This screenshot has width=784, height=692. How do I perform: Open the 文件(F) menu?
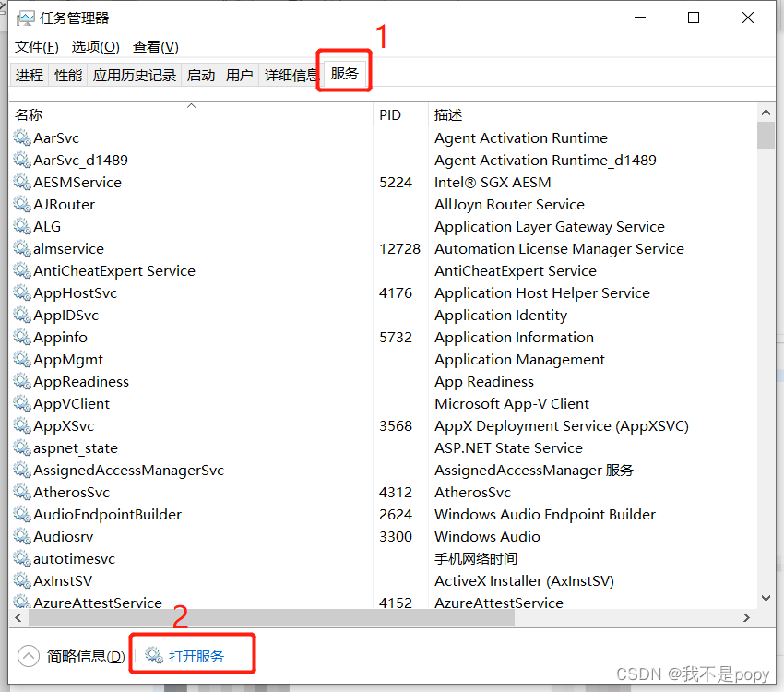37,47
